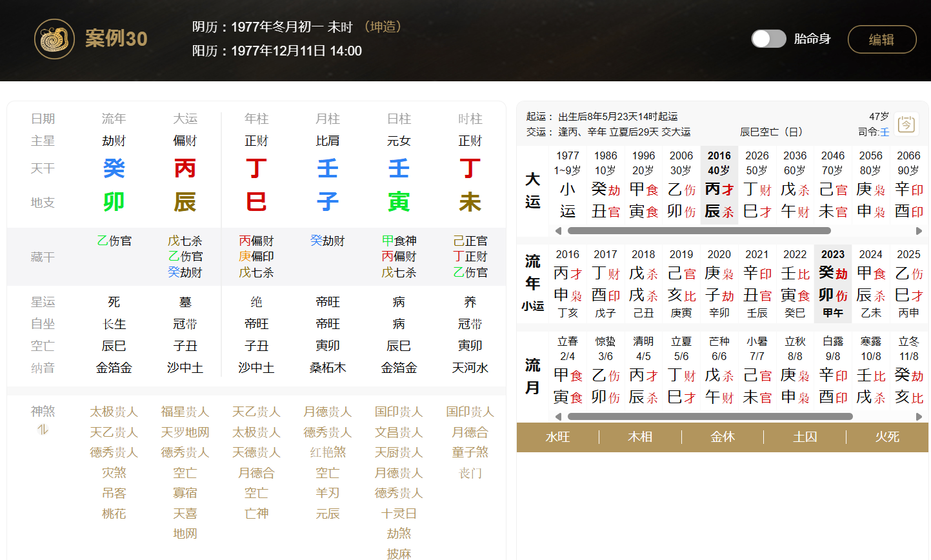Click the 天河水 纳音 cell

(x=470, y=368)
